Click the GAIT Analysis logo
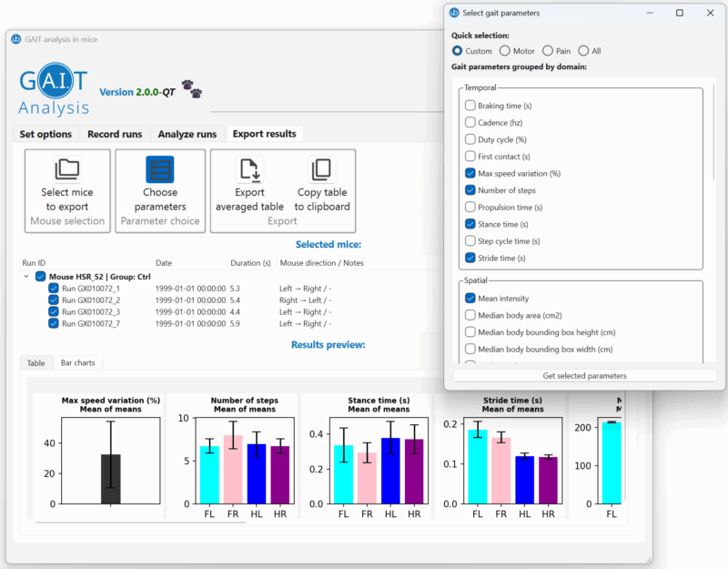The image size is (728, 569). 55,89
